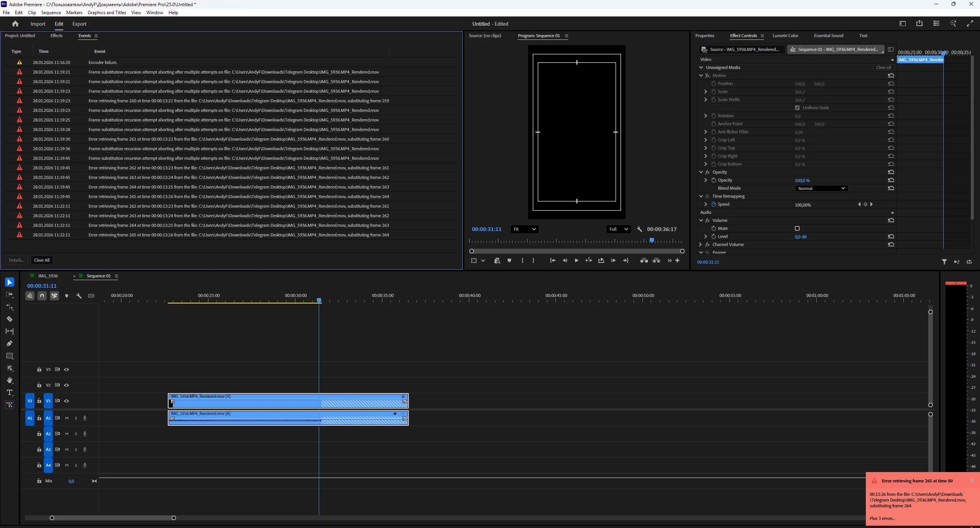Click Export Frame camera icon
This screenshot has height=528, width=980.
pos(497,261)
